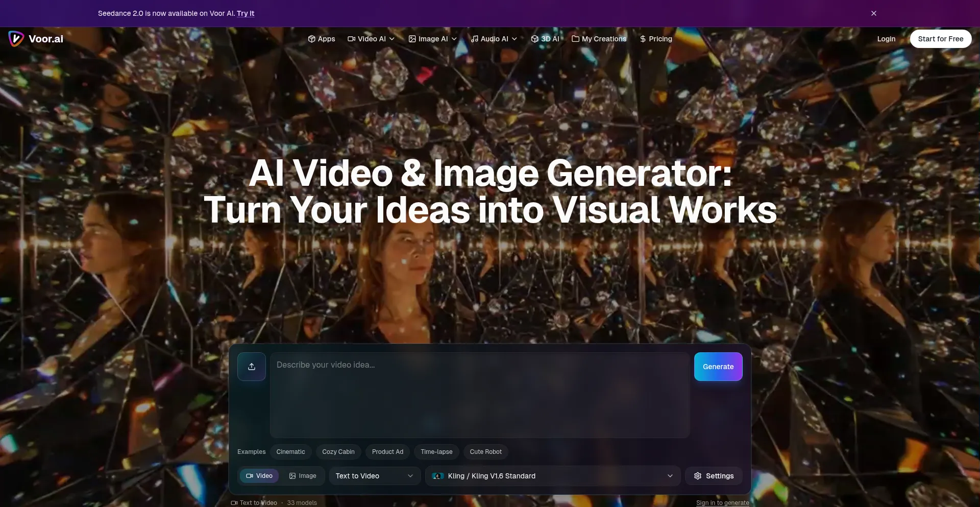
Task: Switch to Video generation mode
Action: (x=259, y=476)
